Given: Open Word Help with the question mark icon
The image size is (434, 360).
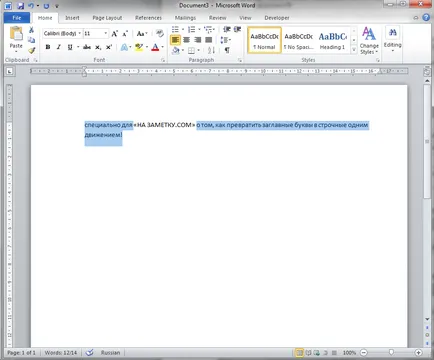Looking at the screenshot, I should 426,17.
